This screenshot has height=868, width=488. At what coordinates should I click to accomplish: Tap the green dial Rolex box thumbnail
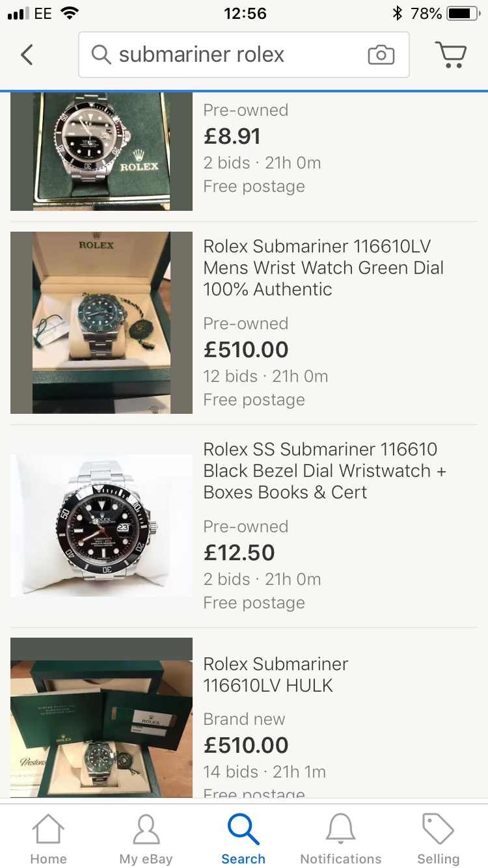pyautogui.click(x=102, y=323)
